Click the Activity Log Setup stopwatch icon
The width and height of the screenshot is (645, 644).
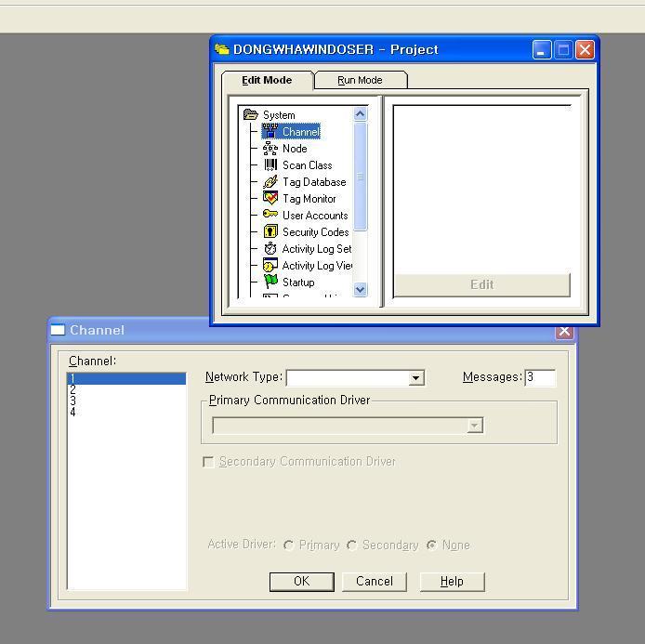pos(270,248)
